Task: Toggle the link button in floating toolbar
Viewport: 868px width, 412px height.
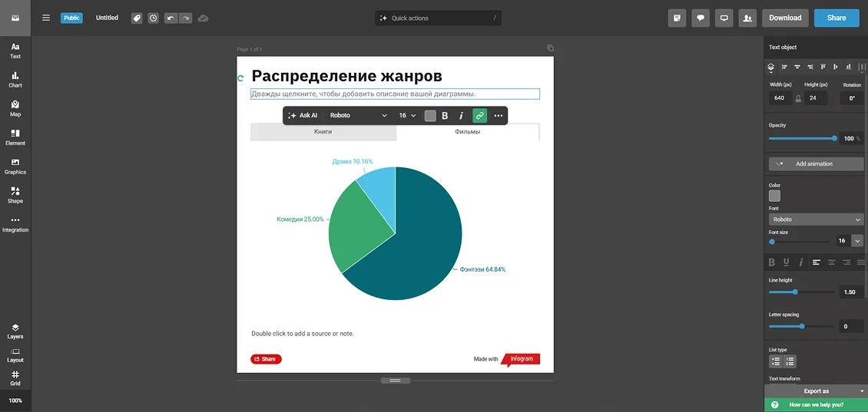Action: pyautogui.click(x=479, y=116)
